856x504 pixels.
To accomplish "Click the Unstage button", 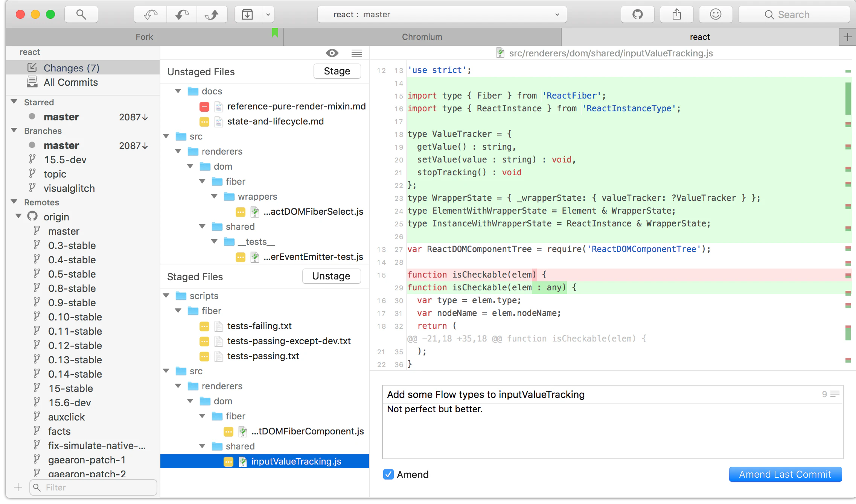I will 331,276.
